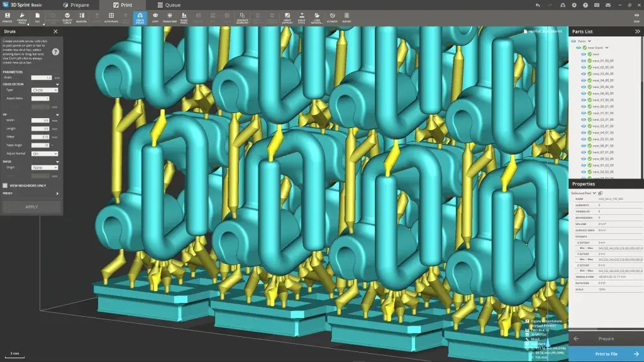Screen dimensions: 644x362
Task: Click the Smart Supports icon
Action: coord(287,16)
